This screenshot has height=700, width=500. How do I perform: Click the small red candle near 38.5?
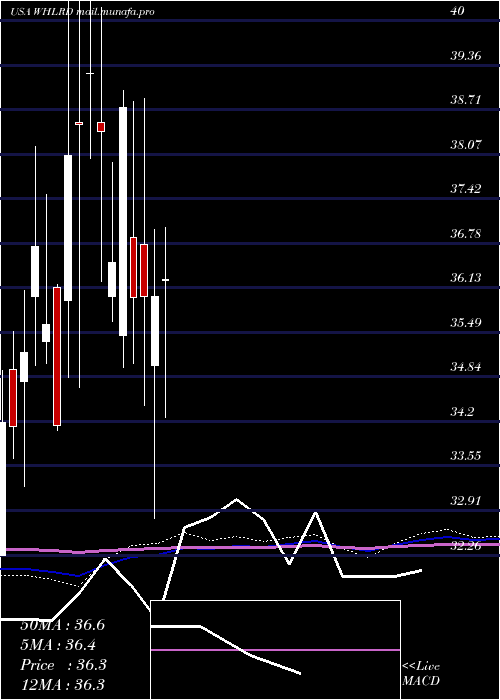pos(101,127)
